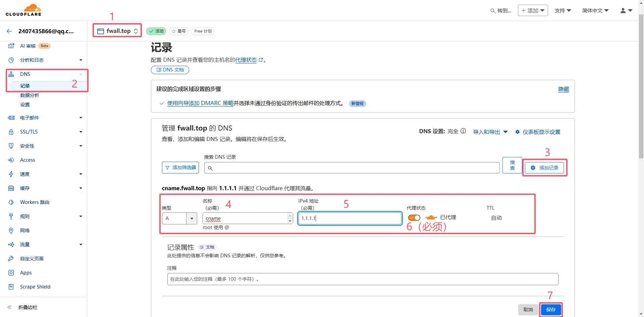Click the 添加记录 button
644x317 pixels.
coord(545,168)
